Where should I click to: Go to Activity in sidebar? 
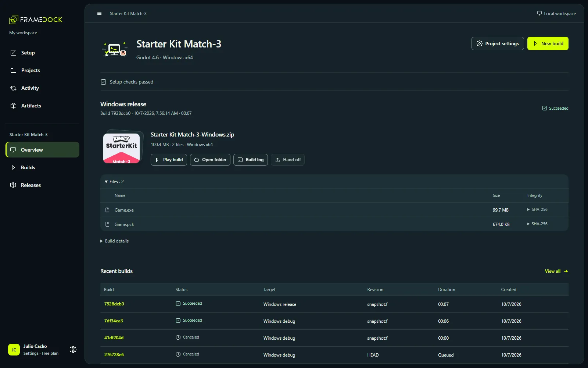click(x=42, y=88)
